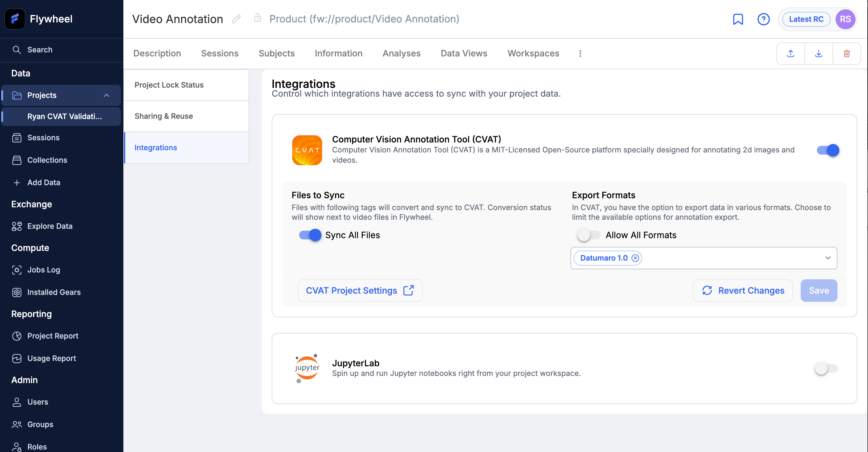Open Explore Data in sidebar
The width and height of the screenshot is (868, 452).
click(x=50, y=226)
